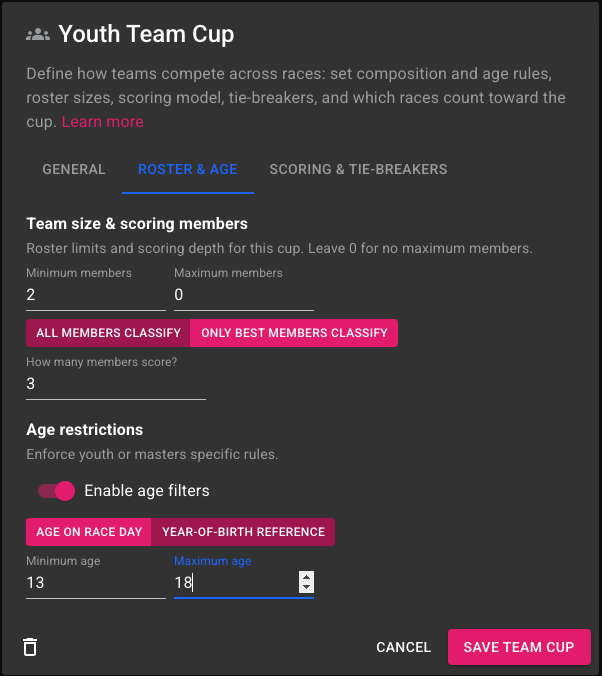Click the Maximum members input
The image size is (602, 676).
(244, 296)
